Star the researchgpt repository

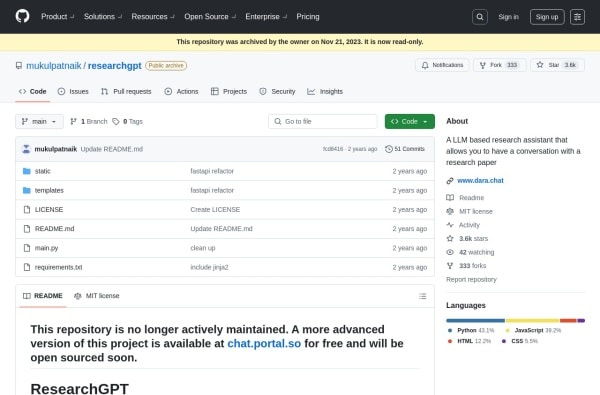[x=557, y=65]
